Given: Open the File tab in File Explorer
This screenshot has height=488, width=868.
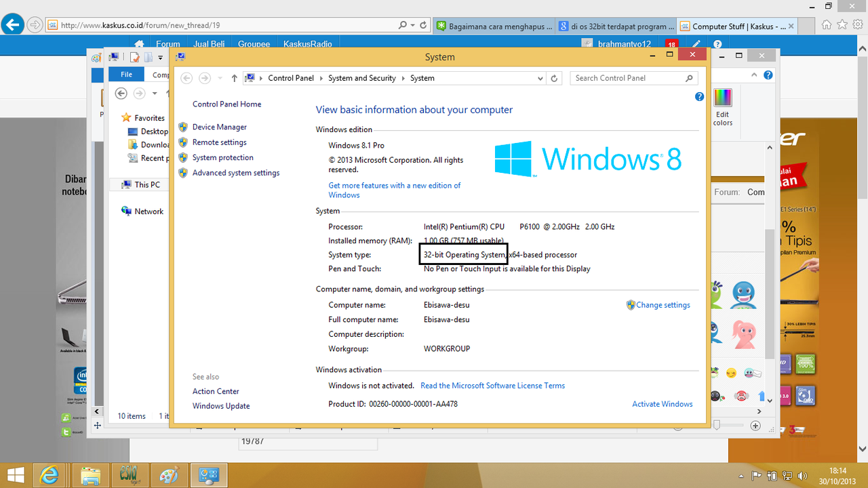Looking at the screenshot, I should (x=126, y=75).
